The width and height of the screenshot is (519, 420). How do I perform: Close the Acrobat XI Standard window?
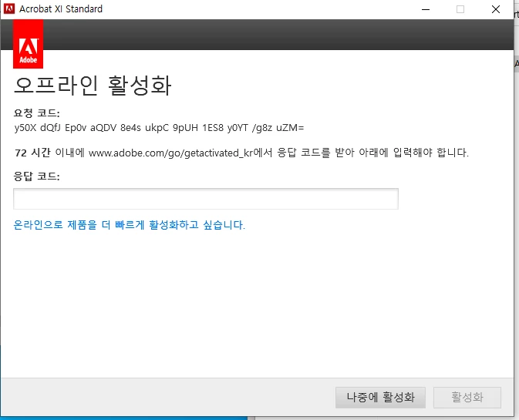tap(496, 9)
